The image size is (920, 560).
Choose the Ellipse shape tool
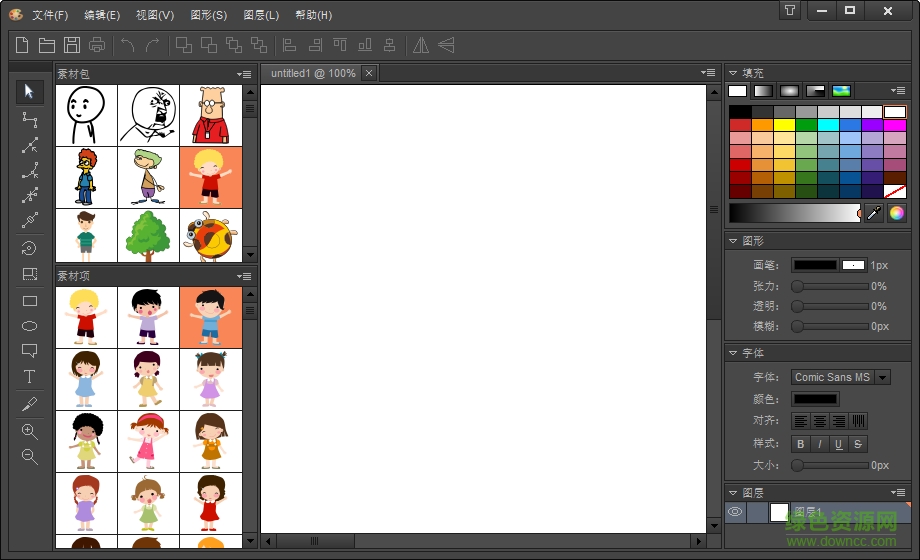(x=29, y=326)
